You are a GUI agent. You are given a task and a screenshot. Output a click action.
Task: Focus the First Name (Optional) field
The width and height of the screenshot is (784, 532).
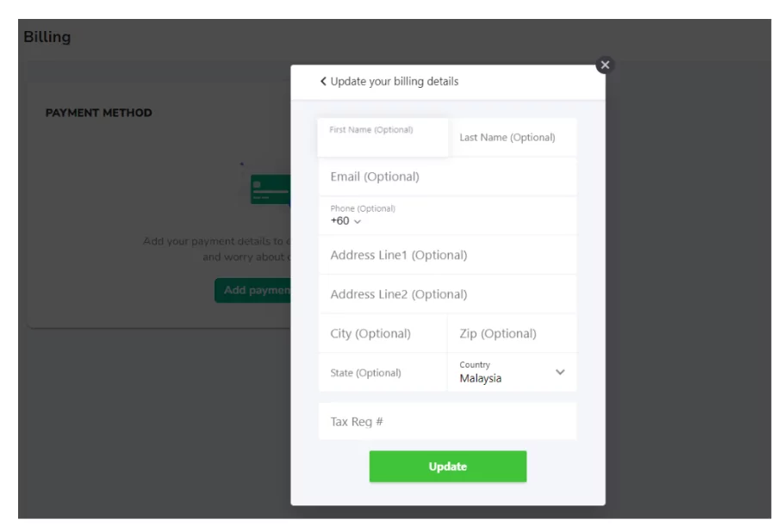tap(383, 138)
